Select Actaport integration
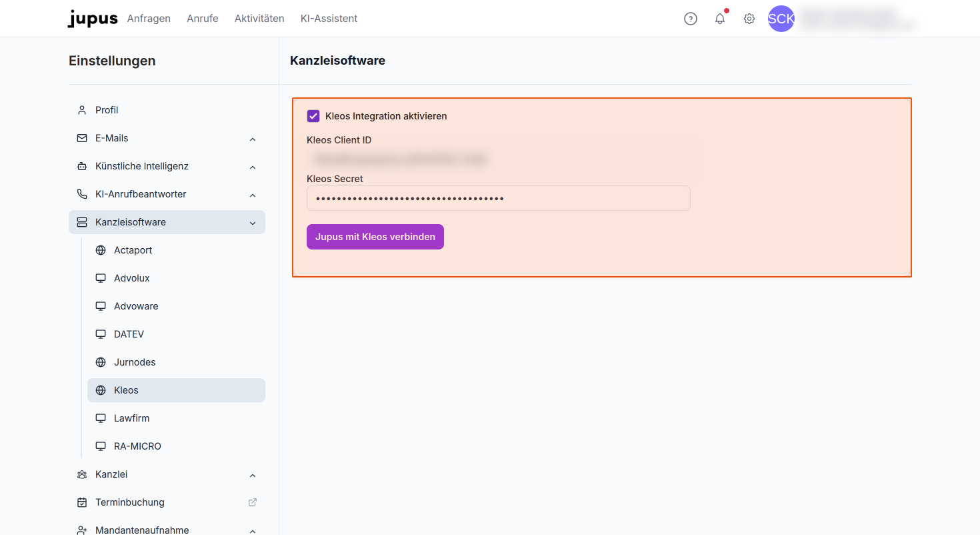The width and height of the screenshot is (980, 535). tap(176, 250)
